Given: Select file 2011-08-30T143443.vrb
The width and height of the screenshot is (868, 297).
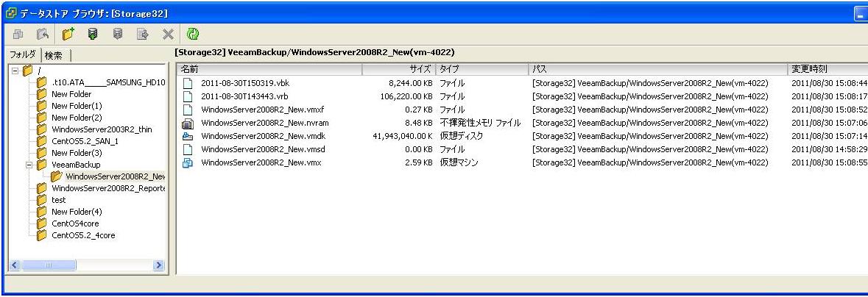Looking at the screenshot, I should coord(244,96).
